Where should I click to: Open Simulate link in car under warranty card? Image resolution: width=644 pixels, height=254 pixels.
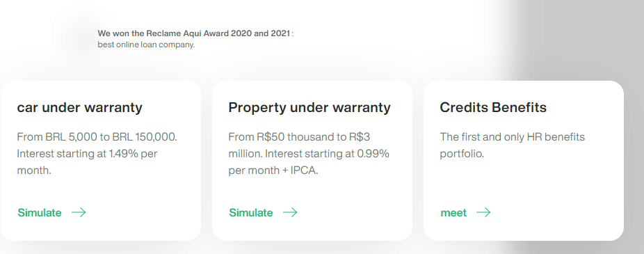40,213
